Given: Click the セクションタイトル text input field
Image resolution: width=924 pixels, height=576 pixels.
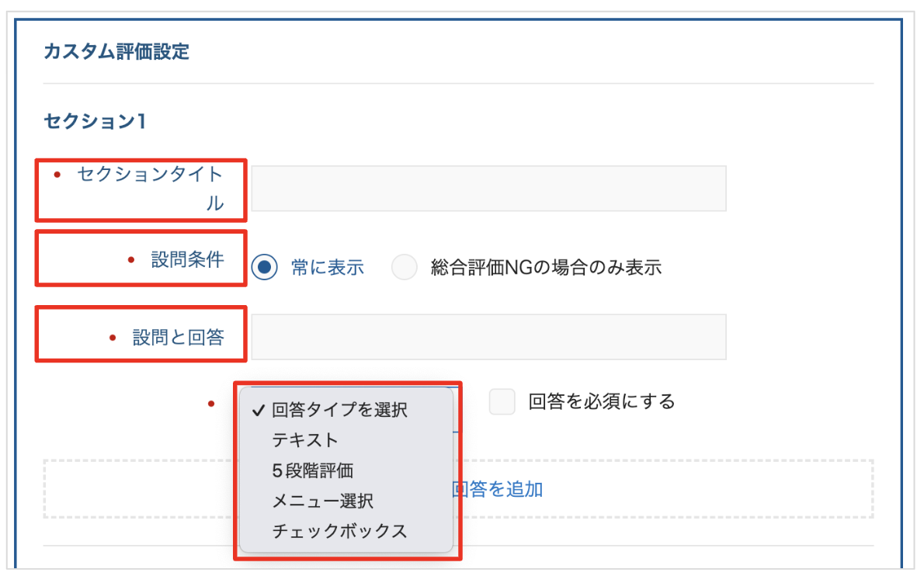Looking at the screenshot, I should point(488,188).
